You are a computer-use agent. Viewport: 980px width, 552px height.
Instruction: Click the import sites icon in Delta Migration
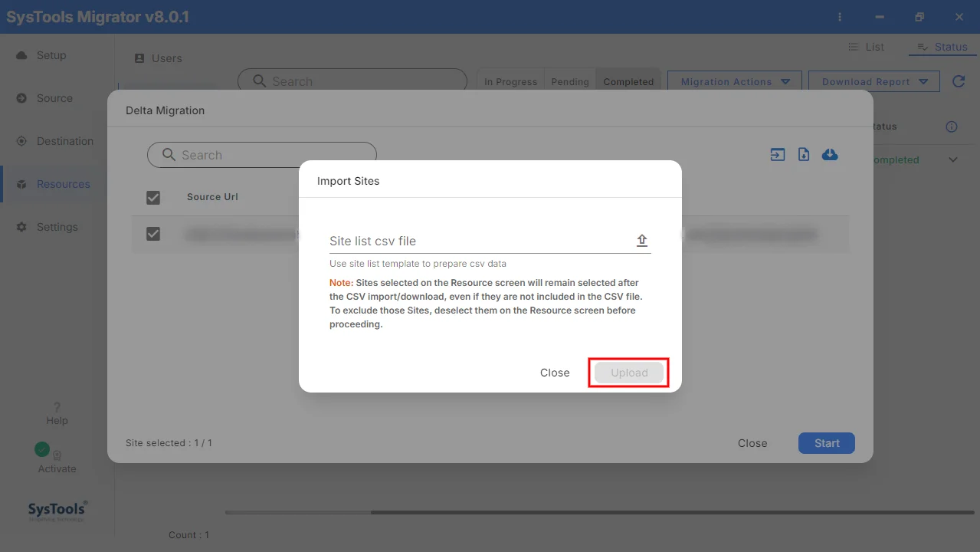point(778,155)
